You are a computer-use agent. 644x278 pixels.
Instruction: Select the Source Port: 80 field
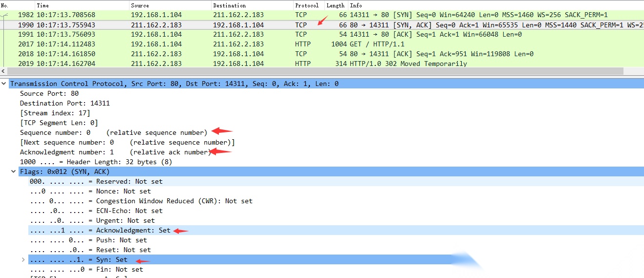49,93
